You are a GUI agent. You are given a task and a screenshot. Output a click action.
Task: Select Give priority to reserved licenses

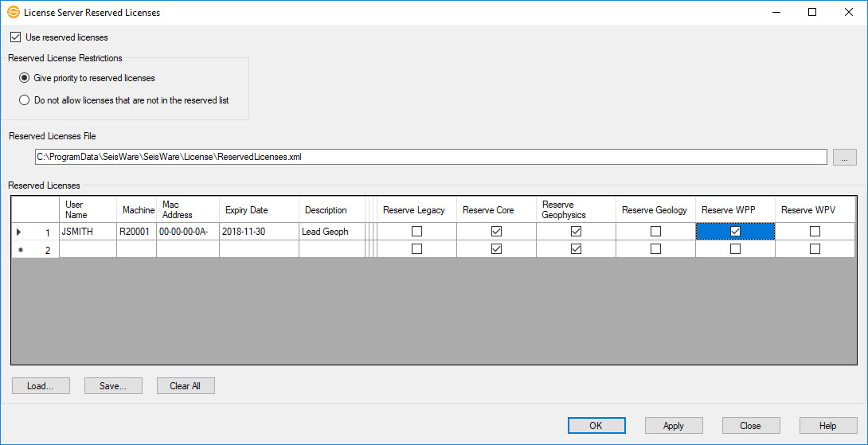(x=25, y=78)
